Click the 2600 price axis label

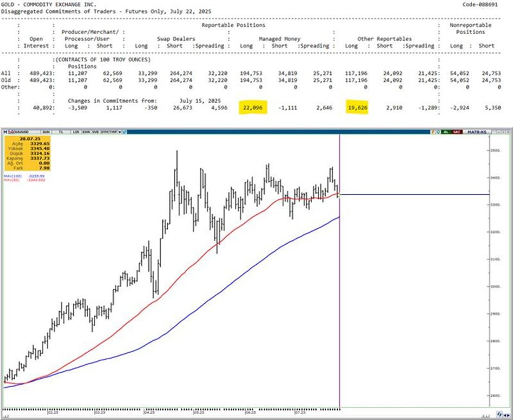click(x=496, y=396)
